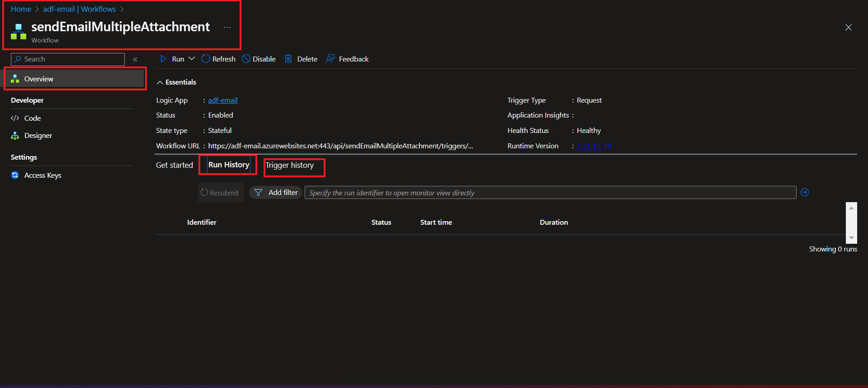Click the 'Settings' section heading
Image resolution: width=868 pixels, height=388 pixels.
coord(24,157)
